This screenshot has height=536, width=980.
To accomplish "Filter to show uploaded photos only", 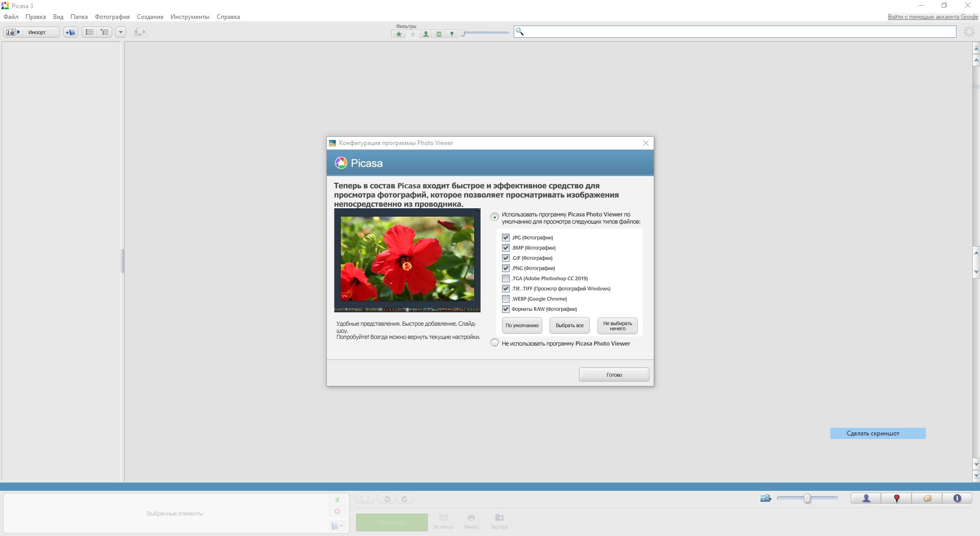I will 413,34.
